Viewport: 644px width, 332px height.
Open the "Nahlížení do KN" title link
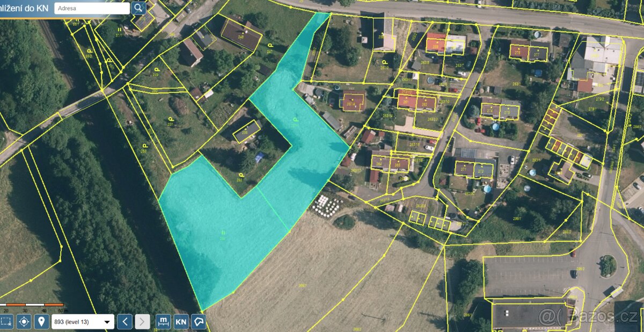pos(24,8)
